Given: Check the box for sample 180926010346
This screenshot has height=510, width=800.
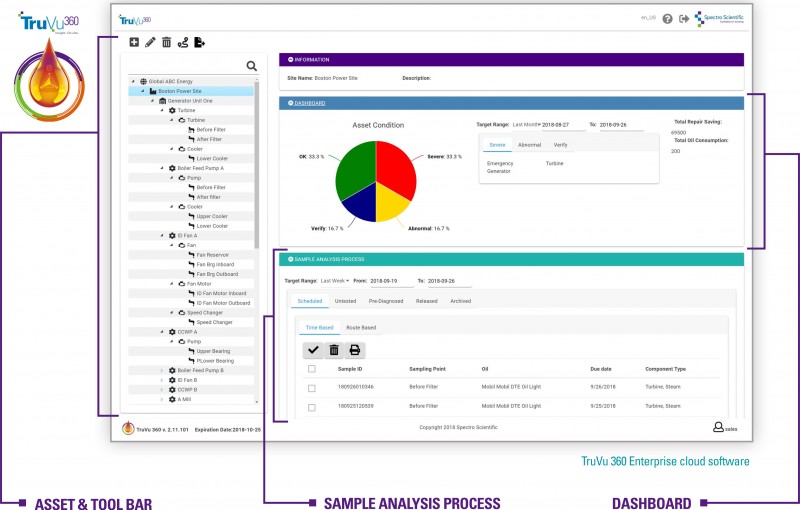Looking at the screenshot, I should (x=312, y=388).
